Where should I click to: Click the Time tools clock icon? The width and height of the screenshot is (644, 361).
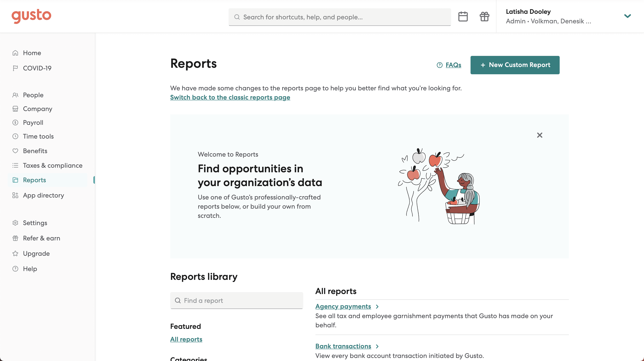15,136
